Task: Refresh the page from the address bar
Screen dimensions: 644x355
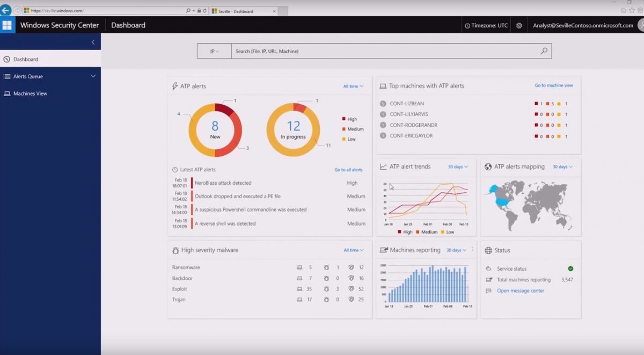Action: coord(204,11)
